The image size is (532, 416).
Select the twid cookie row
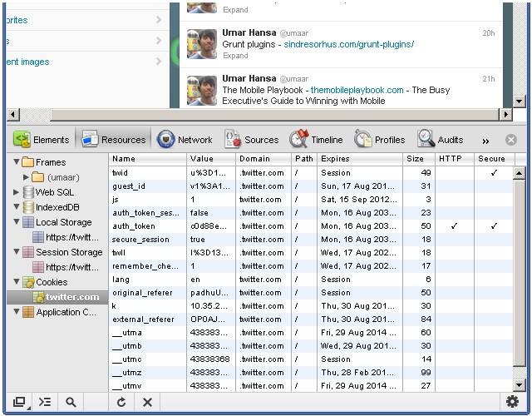pos(311,172)
